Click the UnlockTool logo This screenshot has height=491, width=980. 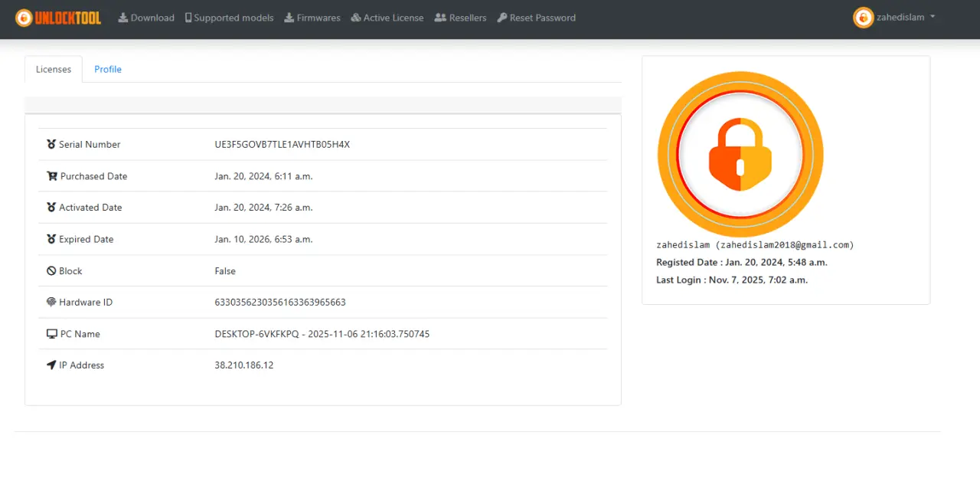tap(58, 18)
